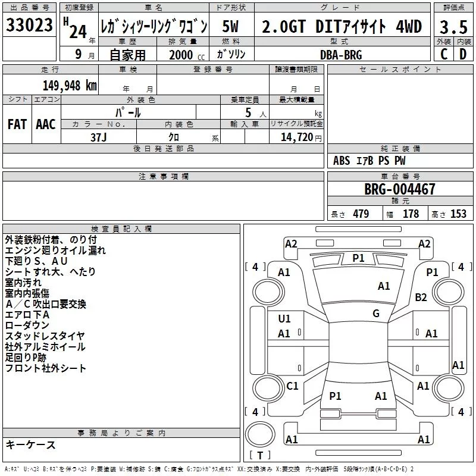Click the damage code legend line
The width and height of the screenshot is (476, 476).
[209, 469]
